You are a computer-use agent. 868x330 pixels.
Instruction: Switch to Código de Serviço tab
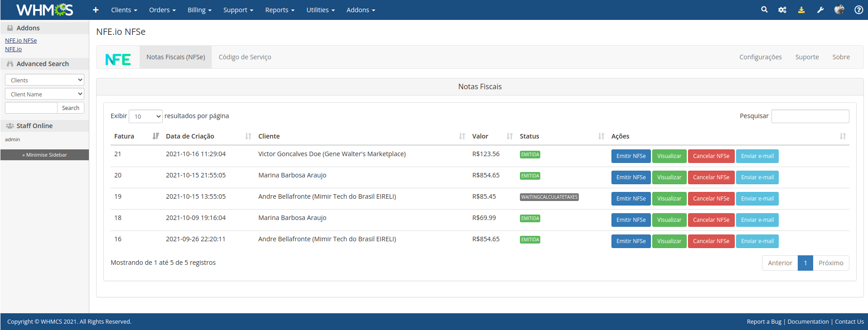[x=245, y=57]
